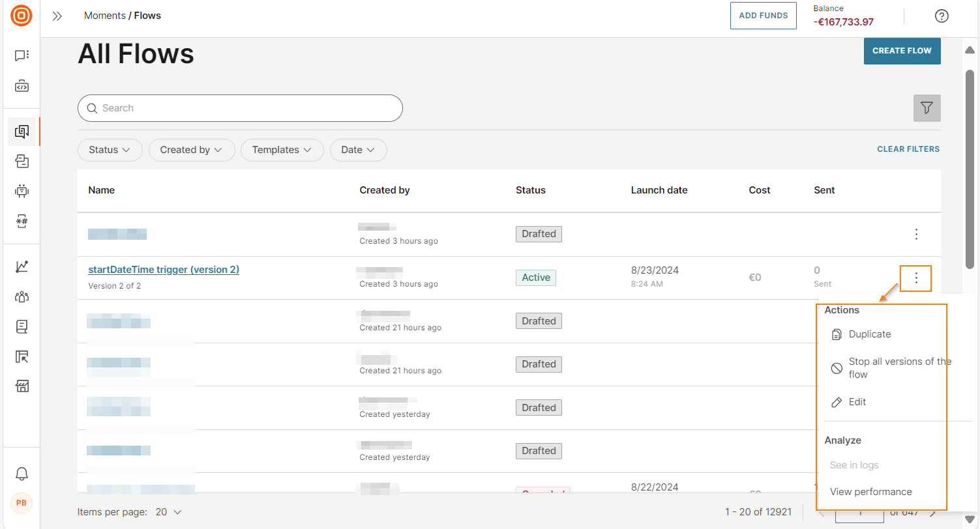This screenshot has width=980, height=529.
Task: Select See in logs menu entry
Action: (854, 465)
